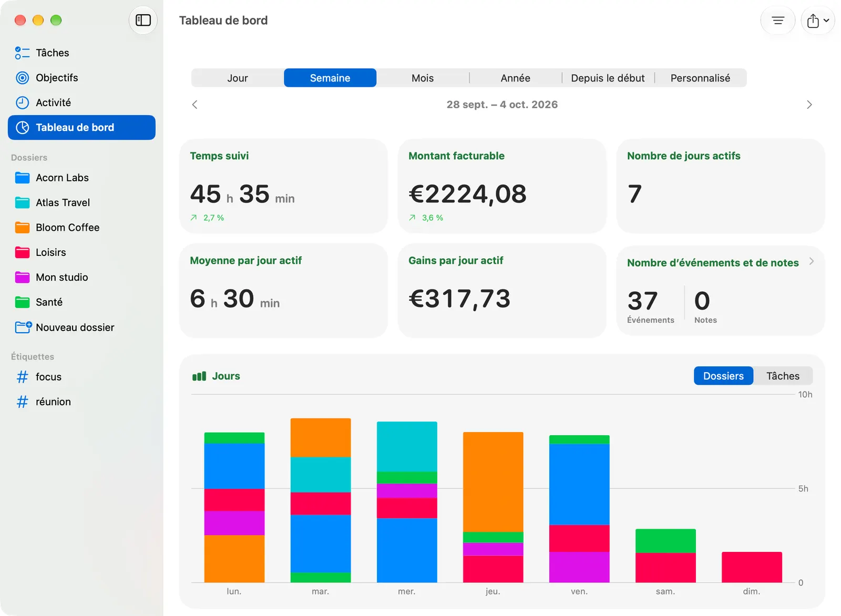Click the Montant facturable trend arrow
Image resolution: width=841 pixels, height=616 pixels.
[412, 218]
